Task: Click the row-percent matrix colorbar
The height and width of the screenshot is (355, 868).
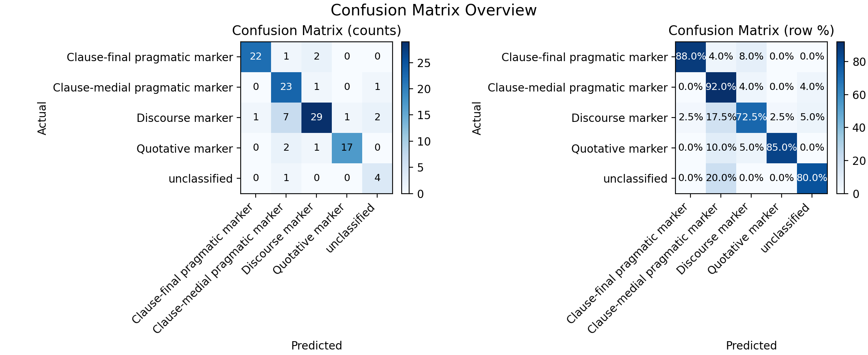Action: coord(840,118)
